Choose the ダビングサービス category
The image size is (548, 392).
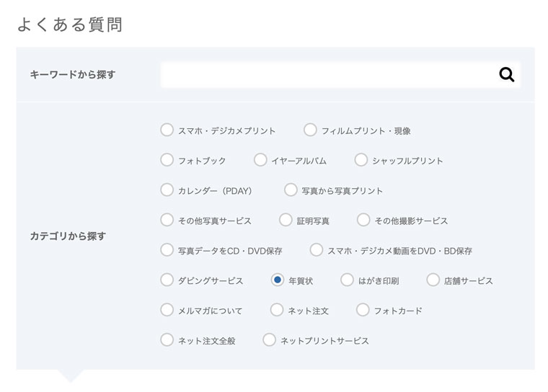(x=167, y=280)
